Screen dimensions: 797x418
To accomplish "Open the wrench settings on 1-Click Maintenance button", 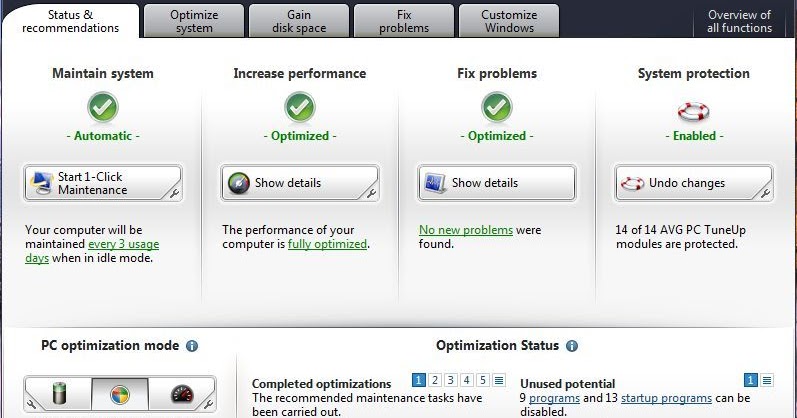I will point(174,194).
